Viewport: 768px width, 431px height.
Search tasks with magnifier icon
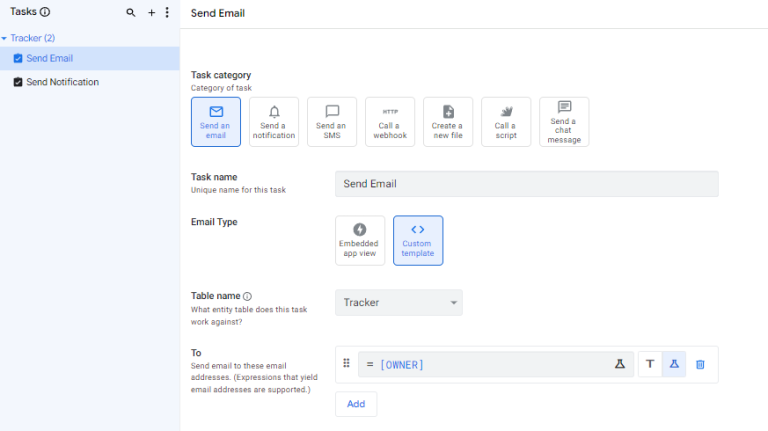pyautogui.click(x=131, y=13)
